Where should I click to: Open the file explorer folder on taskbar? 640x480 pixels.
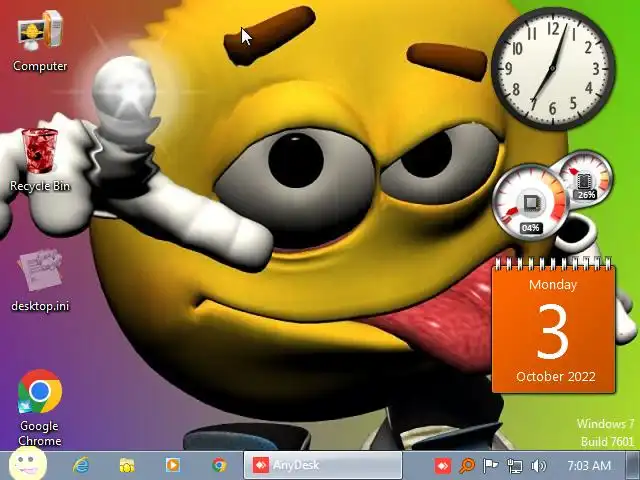[127, 465]
